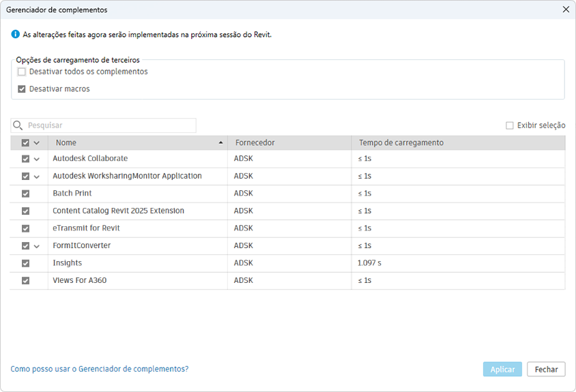This screenshot has height=392, width=576.
Task: Expand the FormItConverter row
Action: (37, 246)
